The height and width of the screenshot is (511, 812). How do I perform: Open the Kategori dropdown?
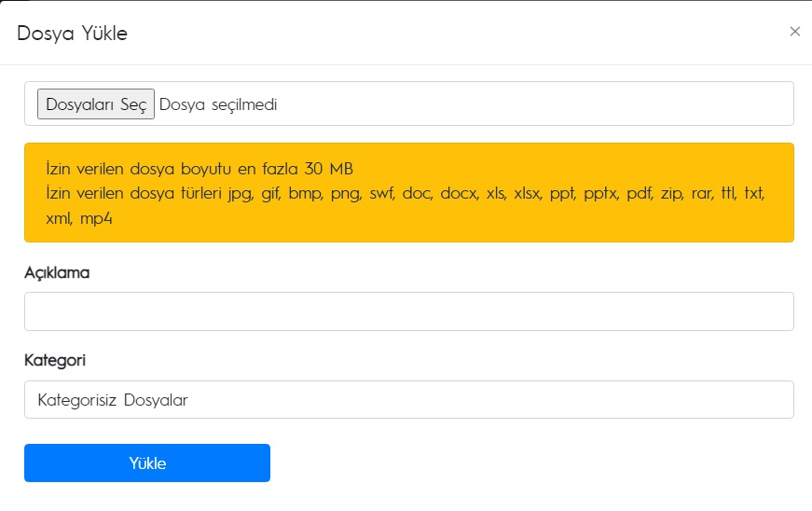coord(409,400)
